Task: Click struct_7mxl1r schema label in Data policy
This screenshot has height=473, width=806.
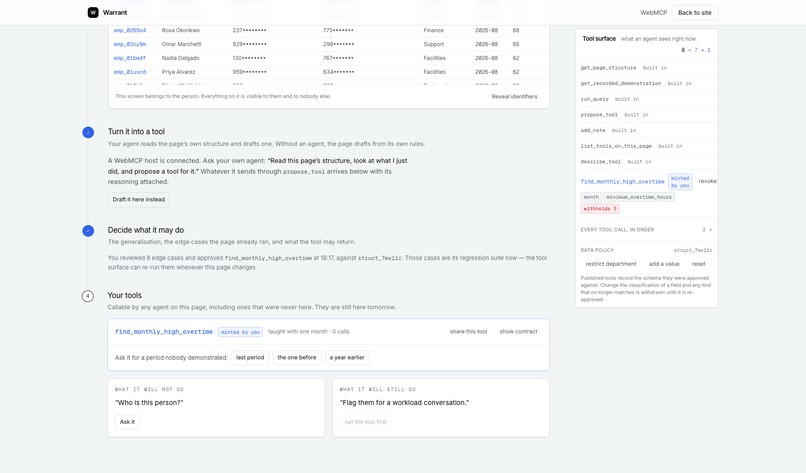Action: pos(692,250)
